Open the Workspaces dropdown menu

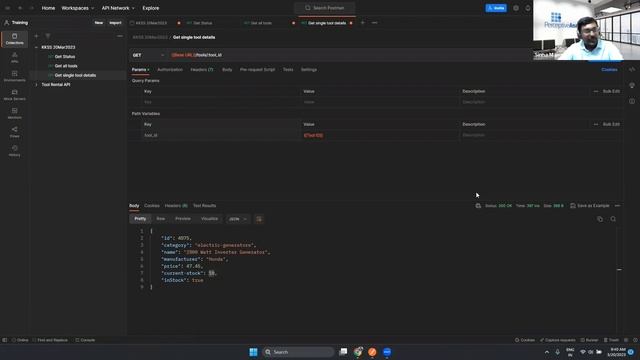coord(78,8)
